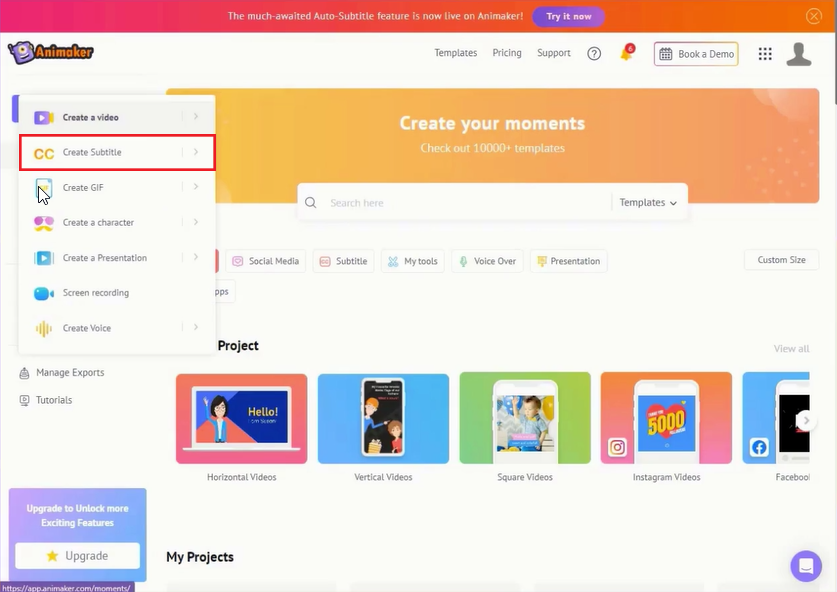Select the My tools category tab
837x592 pixels.
tap(413, 261)
